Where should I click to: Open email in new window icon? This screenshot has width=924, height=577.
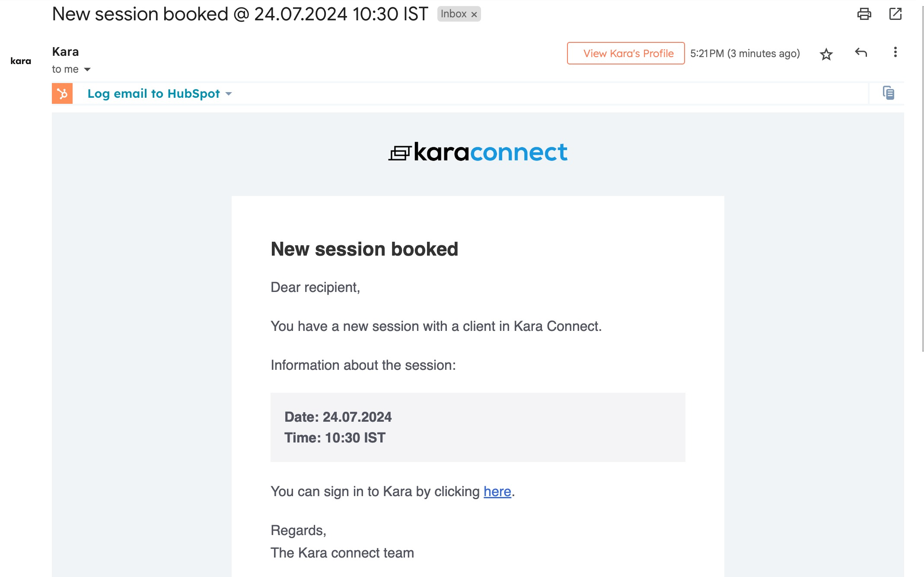(895, 14)
